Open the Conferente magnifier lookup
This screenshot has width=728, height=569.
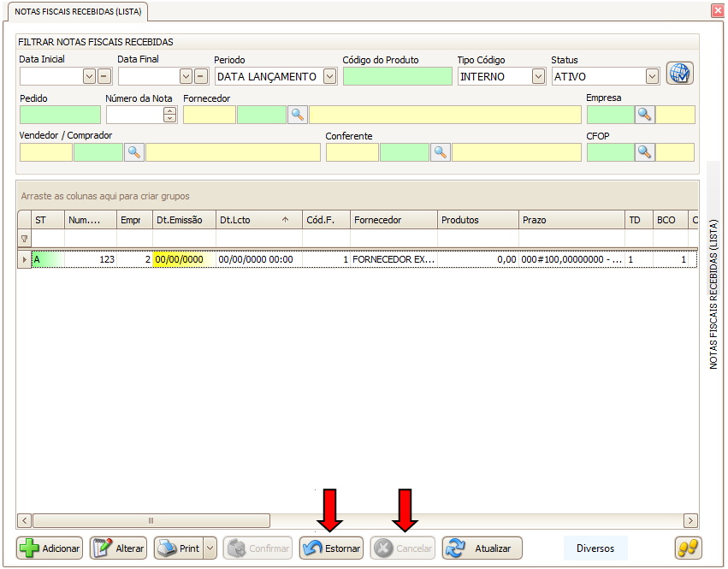[440, 152]
